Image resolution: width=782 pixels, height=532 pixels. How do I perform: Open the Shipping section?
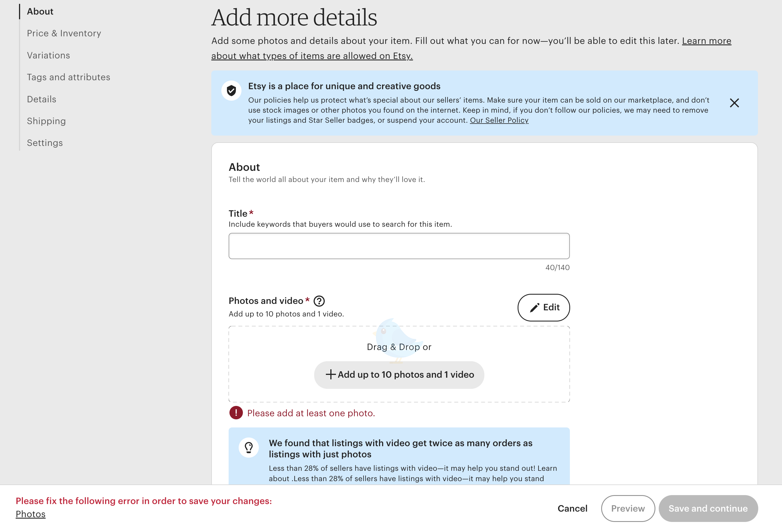click(46, 121)
